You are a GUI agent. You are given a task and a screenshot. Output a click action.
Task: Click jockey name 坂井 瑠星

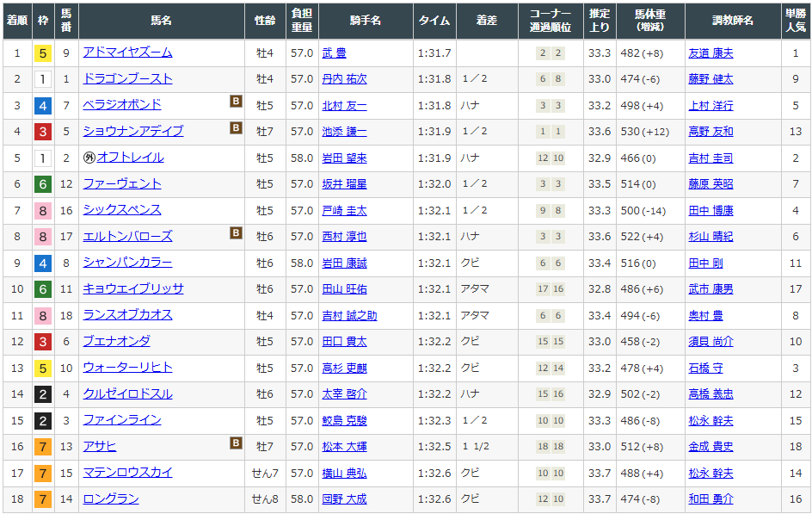pyautogui.click(x=343, y=184)
